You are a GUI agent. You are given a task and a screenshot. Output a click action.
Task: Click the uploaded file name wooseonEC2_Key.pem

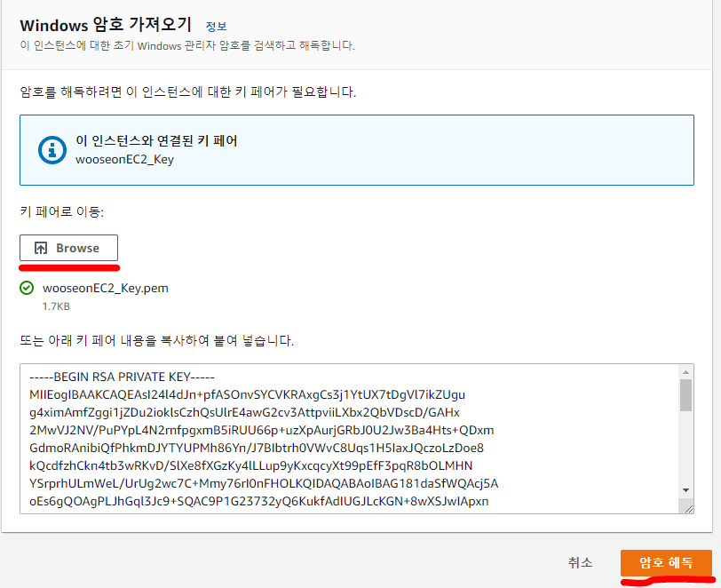106,288
